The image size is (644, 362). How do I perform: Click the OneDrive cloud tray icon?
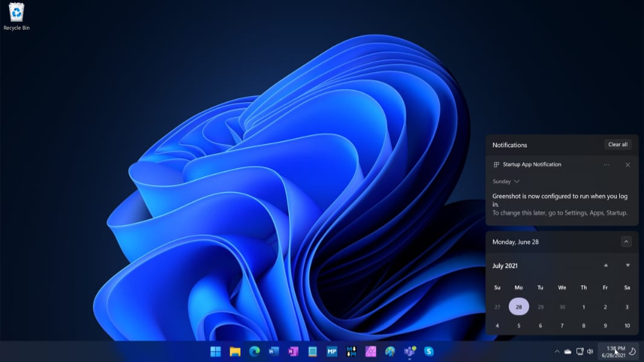tap(568, 351)
